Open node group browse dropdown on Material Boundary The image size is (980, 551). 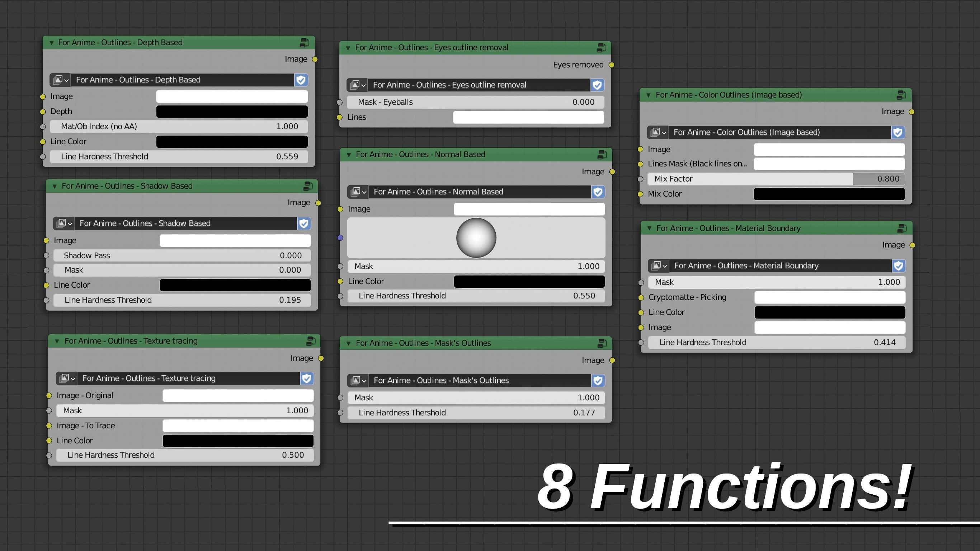pos(659,265)
